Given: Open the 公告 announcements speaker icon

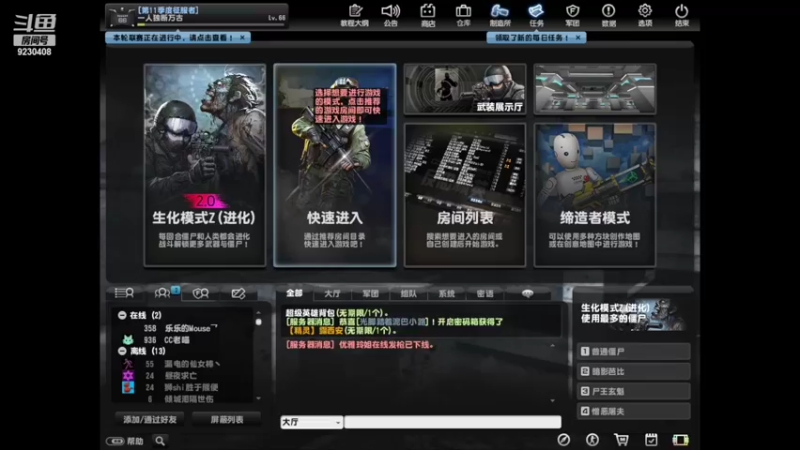Looking at the screenshot, I should (x=391, y=15).
